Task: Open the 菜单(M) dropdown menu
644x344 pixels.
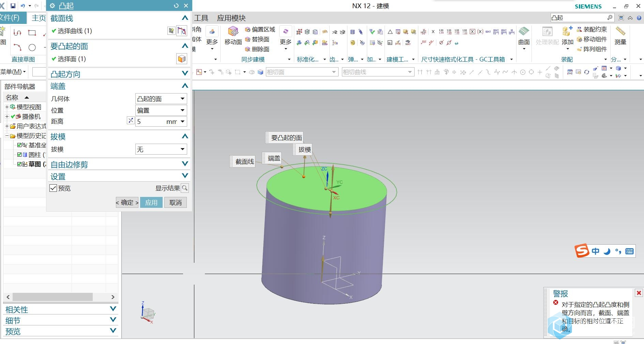Action: (13, 72)
